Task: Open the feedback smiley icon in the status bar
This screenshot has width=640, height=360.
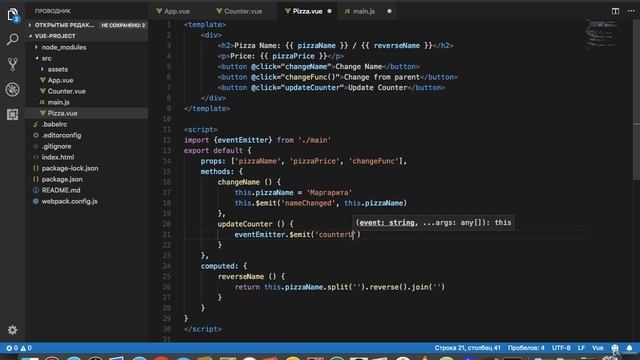Action: [615, 348]
